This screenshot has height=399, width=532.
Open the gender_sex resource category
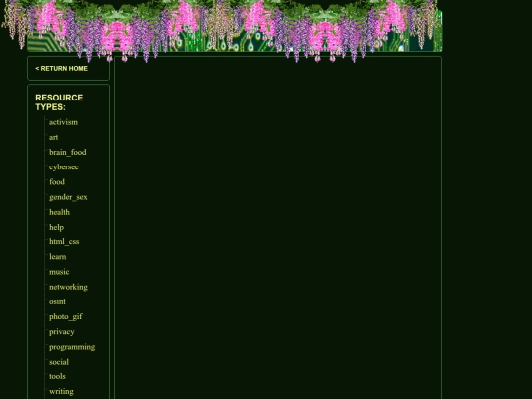(x=68, y=197)
